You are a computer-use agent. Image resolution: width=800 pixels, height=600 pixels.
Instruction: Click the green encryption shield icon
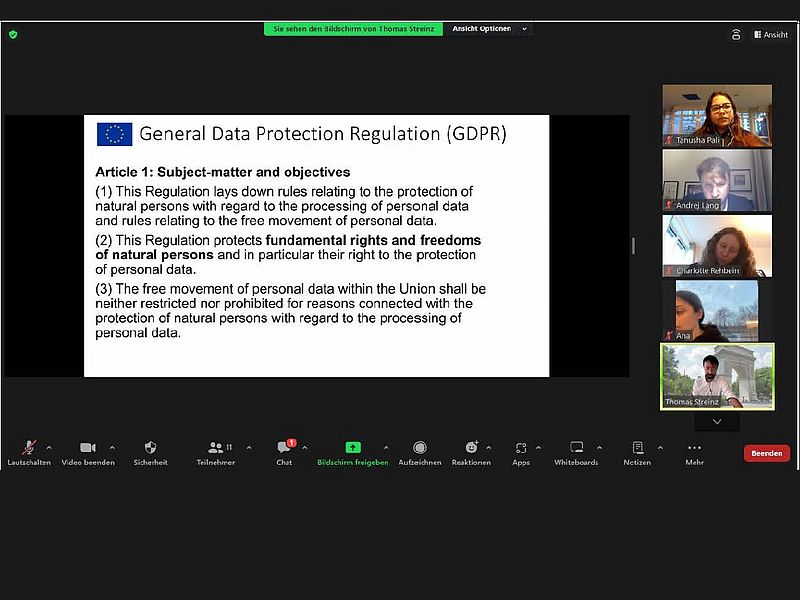click(x=13, y=34)
